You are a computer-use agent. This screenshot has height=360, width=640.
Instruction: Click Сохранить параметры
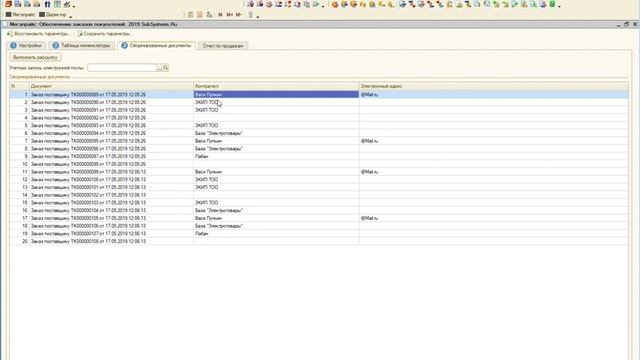(104, 34)
